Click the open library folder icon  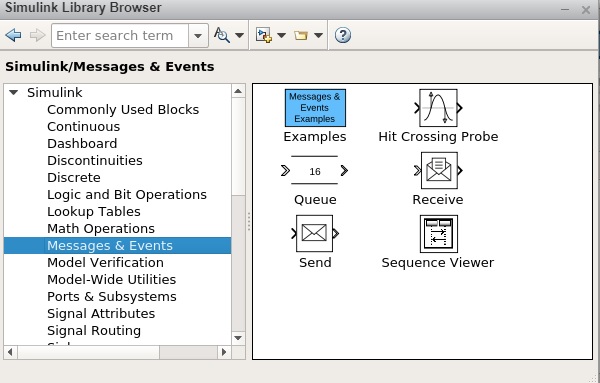click(x=301, y=36)
